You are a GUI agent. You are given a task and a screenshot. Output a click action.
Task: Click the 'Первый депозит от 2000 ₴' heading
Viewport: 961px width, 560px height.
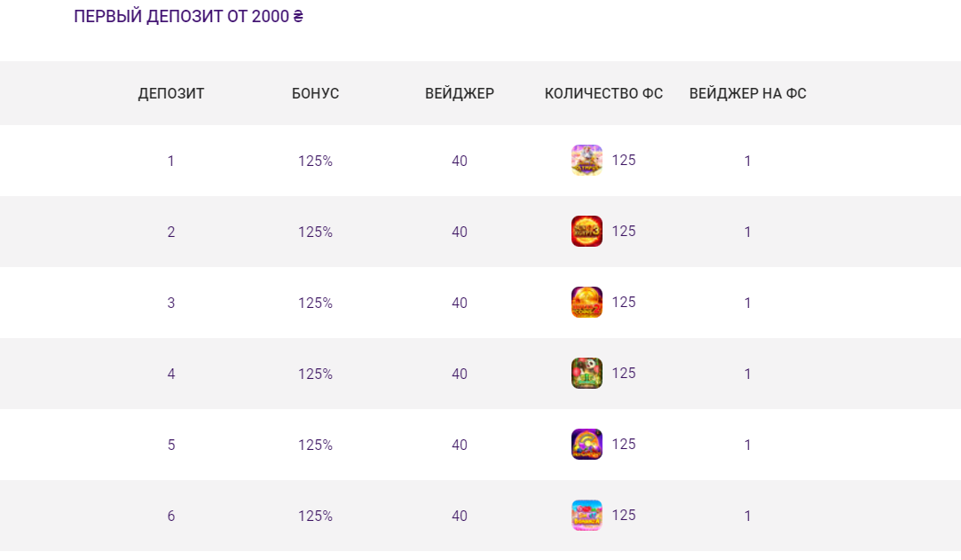(189, 17)
